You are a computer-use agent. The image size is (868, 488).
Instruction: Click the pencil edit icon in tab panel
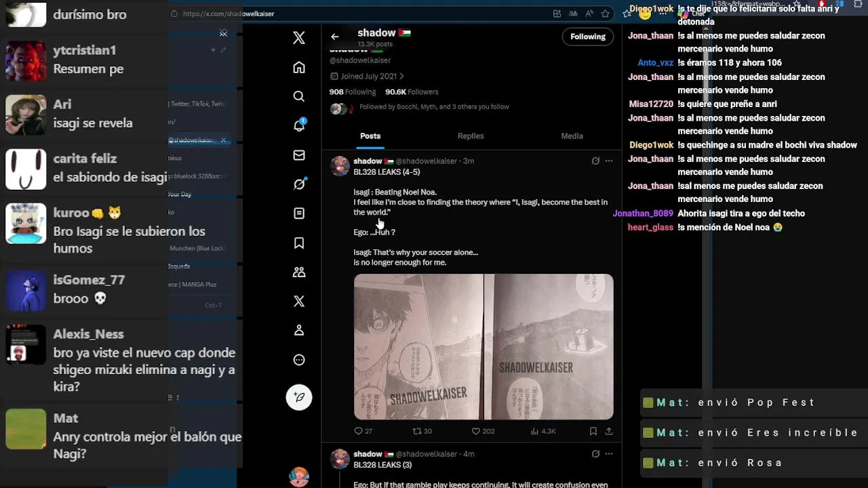[x=223, y=50]
